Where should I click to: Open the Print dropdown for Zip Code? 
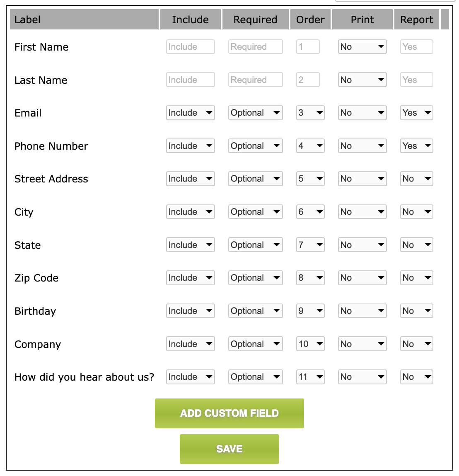coord(362,277)
